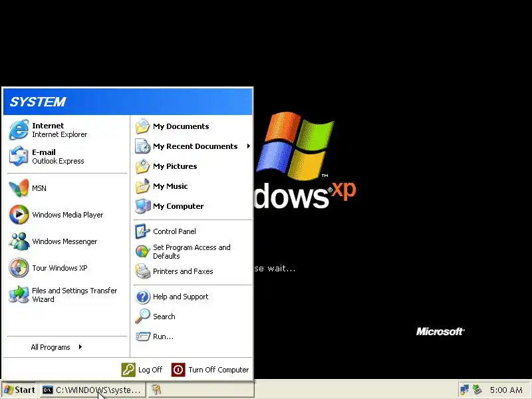The height and width of the screenshot is (399, 532).
Task: Click the My Music text label
Action: [x=170, y=186]
